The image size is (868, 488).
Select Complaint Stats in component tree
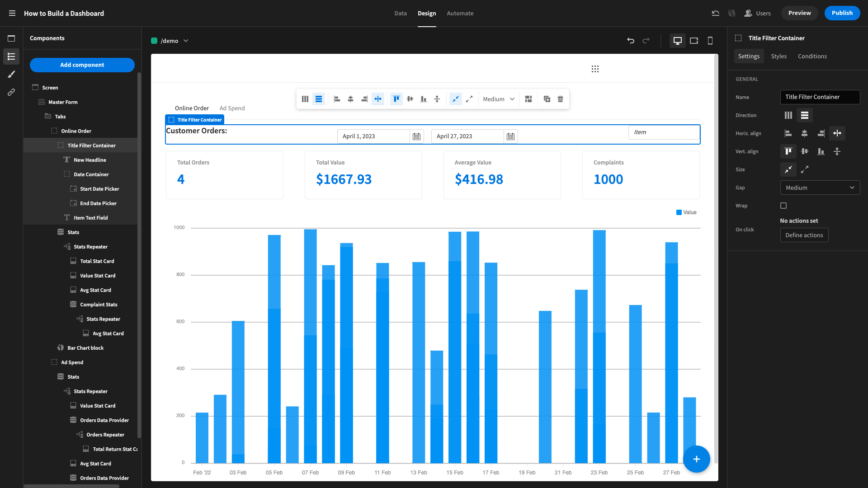(x=99, y=305)
